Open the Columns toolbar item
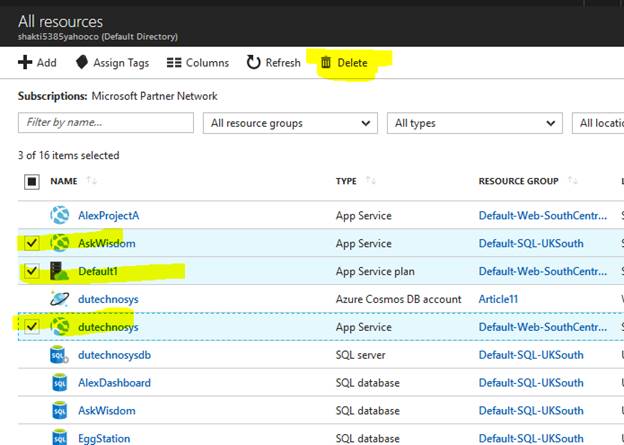This screenshot has width=624, height=445. (x=198, y=62)
